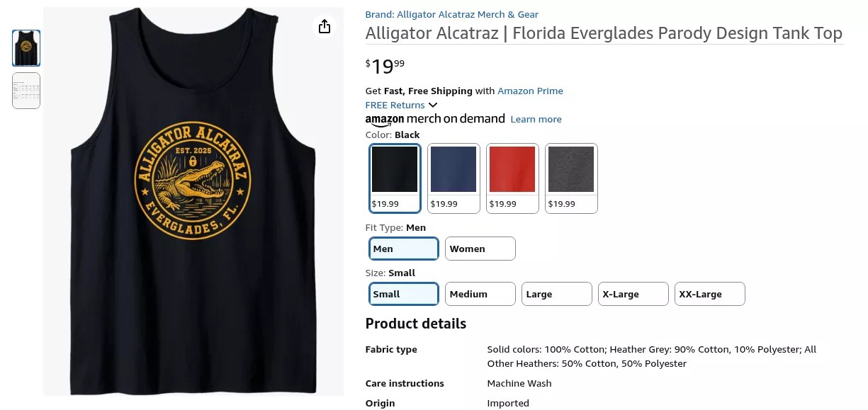Choose size XX-Large

[710, 294]
